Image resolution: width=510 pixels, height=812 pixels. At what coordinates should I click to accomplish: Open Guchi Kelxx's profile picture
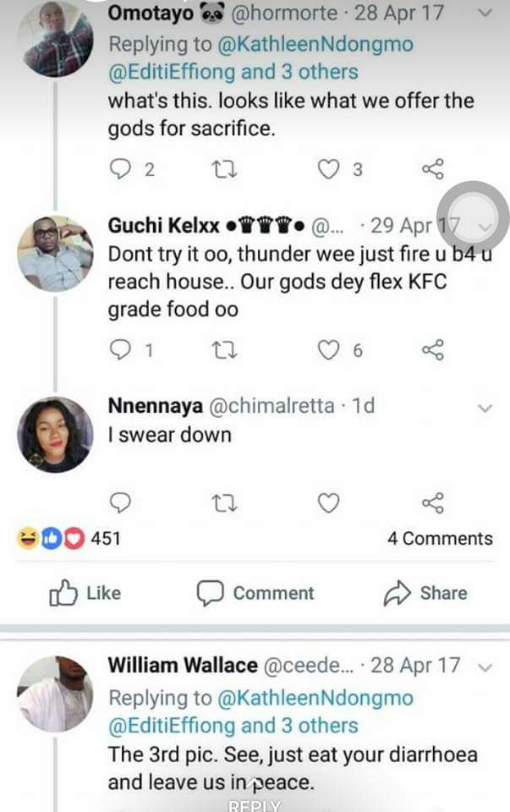(x=55, y=253)
